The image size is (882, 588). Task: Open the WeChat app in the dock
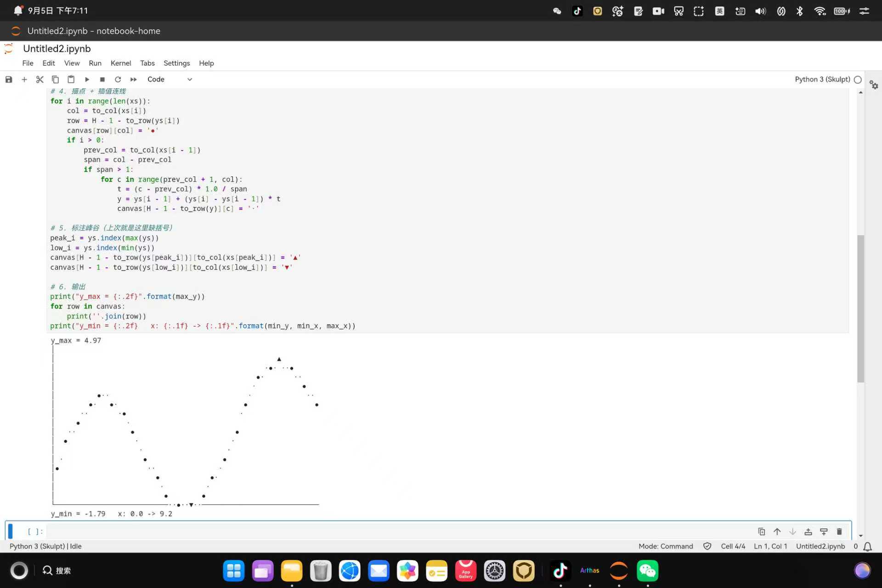pos(647,571)
